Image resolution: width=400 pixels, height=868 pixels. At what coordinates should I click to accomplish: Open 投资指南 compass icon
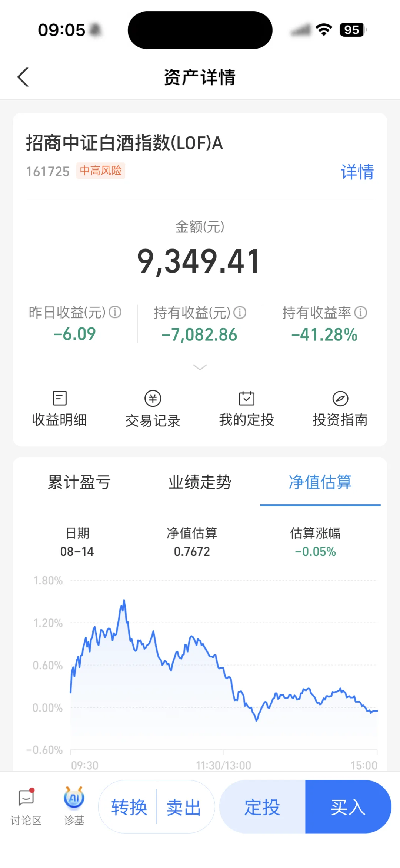coord(340,399)
